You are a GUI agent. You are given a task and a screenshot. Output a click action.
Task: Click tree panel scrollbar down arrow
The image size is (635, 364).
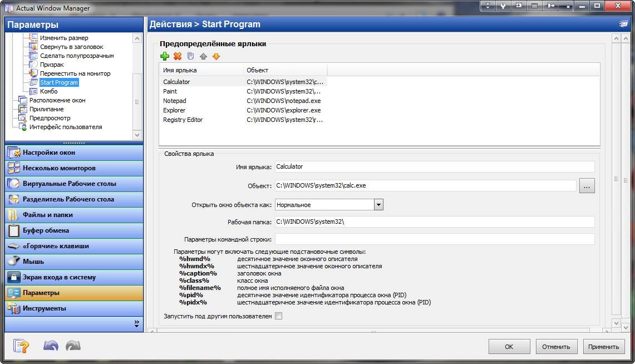pyautogui.click(x=137, y=135)
